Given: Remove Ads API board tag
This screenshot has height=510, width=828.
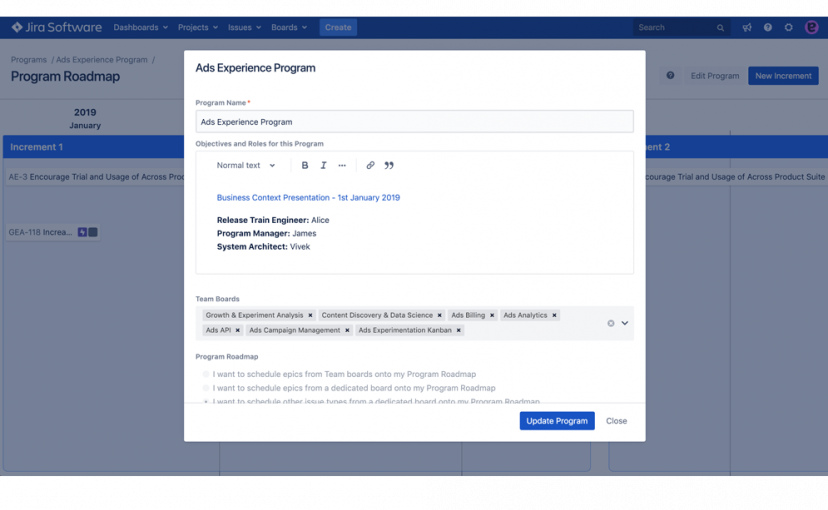Looking at the screenshot, I should point(238,330).
